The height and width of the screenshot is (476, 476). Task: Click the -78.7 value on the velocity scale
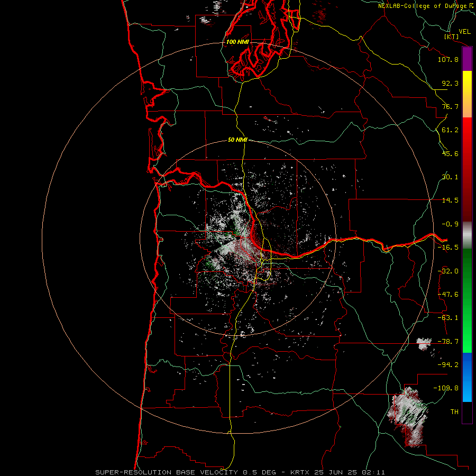[x=448, y=342]
